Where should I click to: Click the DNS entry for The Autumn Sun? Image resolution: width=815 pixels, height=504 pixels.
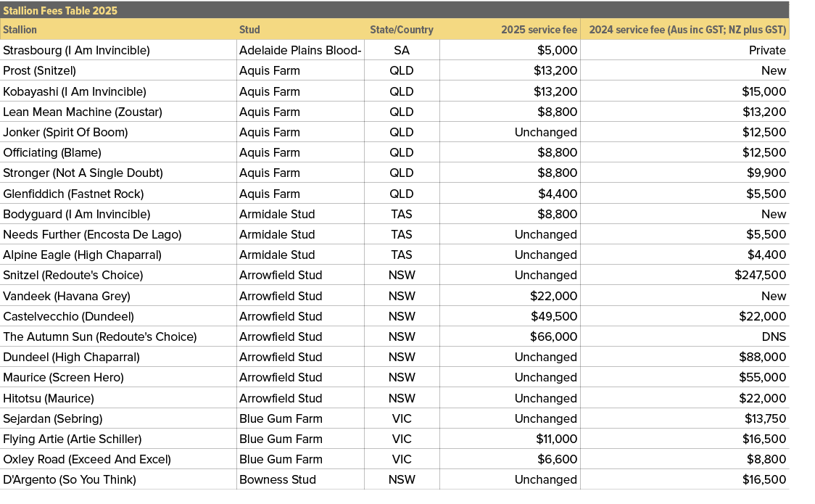point(774,336)
